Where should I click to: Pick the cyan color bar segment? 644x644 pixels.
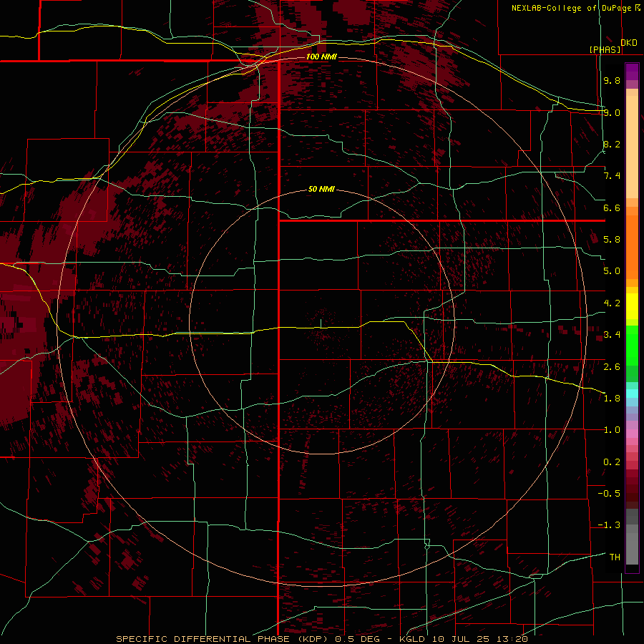[632, 394]
